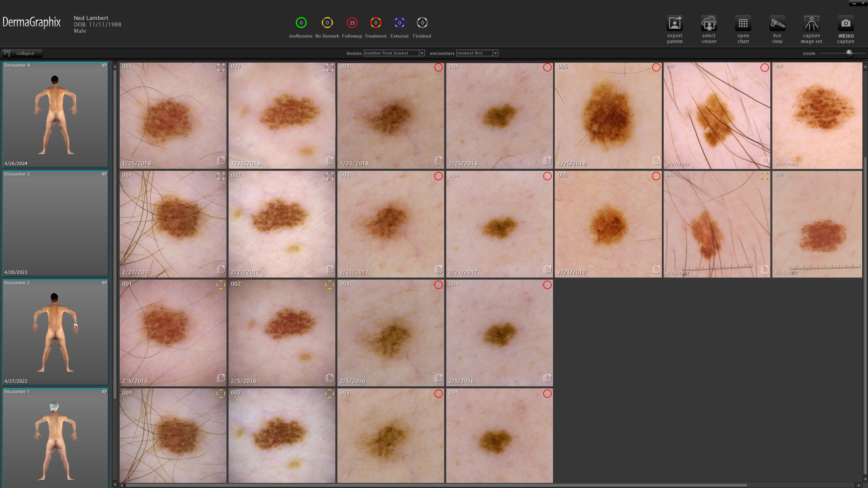This screenshot has width=868, height=488.
Task: Click the horizontal scrollbar at bottom
Action: click(436, 485)
